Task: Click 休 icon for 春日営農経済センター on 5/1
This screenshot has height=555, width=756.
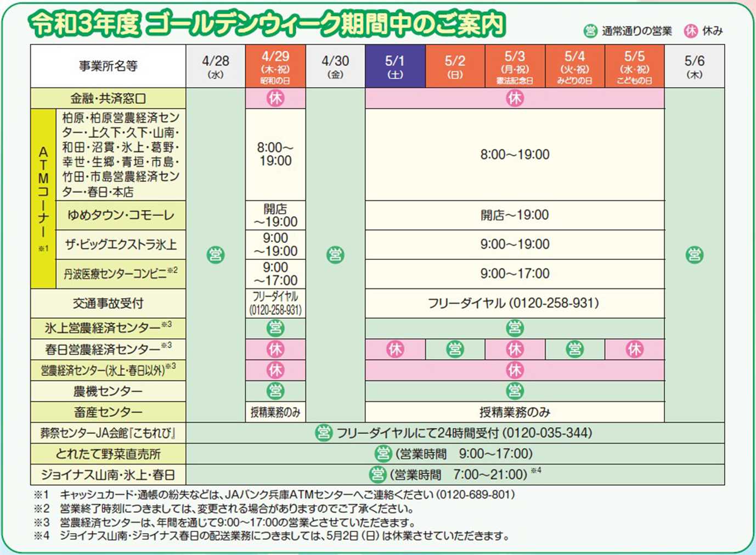Action: pyautogui.click(x=395, y=349)
